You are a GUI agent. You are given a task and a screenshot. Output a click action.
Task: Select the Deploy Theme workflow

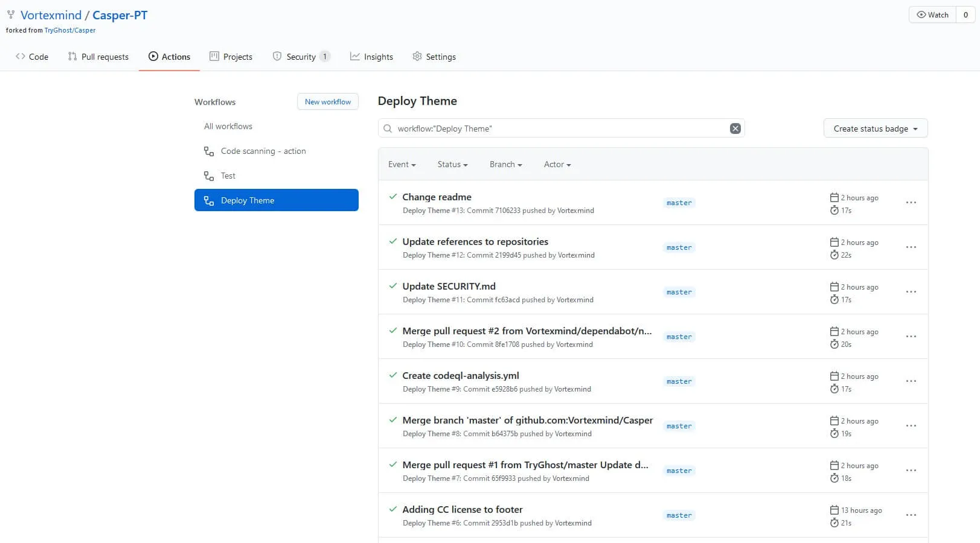click(276, 200)
